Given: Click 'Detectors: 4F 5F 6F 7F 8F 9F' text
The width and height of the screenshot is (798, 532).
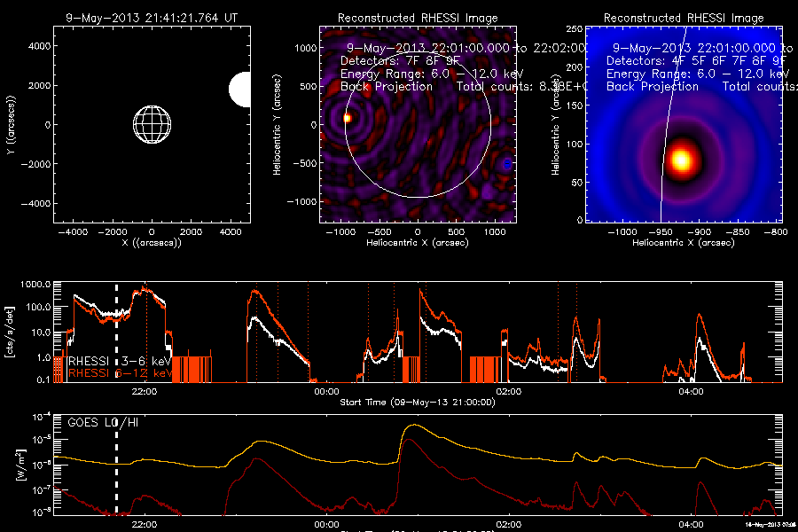Looking at the screenshot, I should 696,60.
